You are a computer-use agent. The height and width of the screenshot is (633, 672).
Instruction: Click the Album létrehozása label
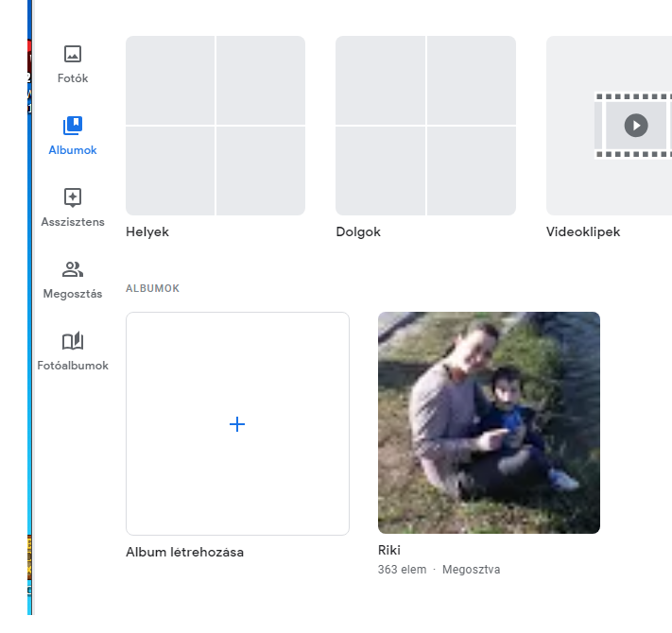click(184, 552)
